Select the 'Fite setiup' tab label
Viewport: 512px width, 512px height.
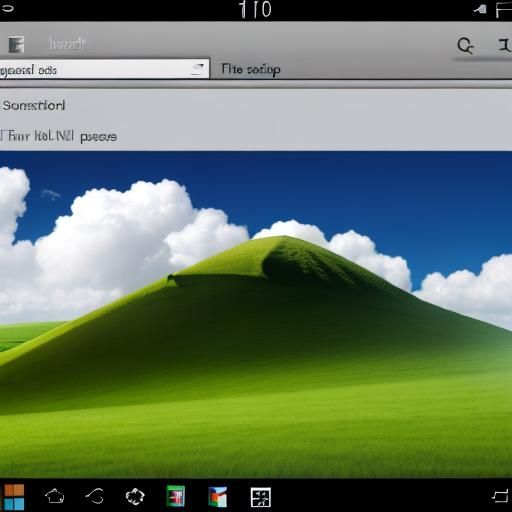[251, 69]
